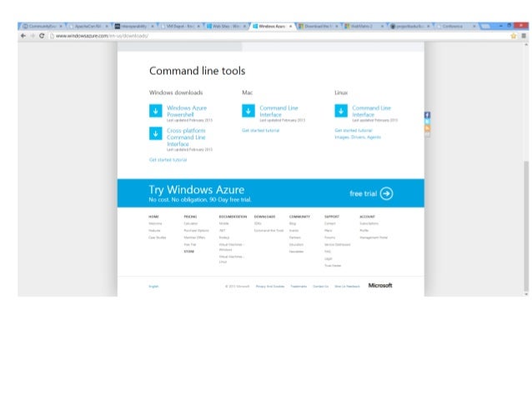Viewport: 532px width, 399px height.
Task: Open the Mac Command Line Interface link
Action: 279,111
